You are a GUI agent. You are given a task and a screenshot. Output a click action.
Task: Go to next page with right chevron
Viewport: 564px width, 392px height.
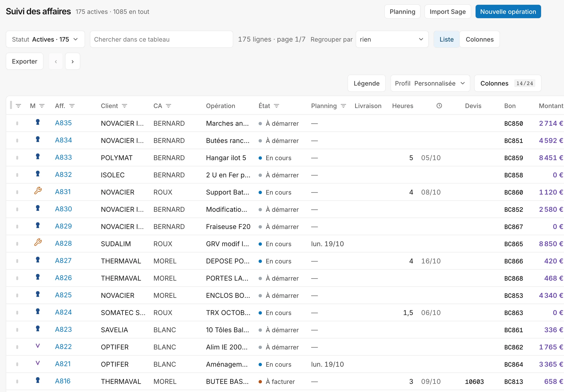pos(73,61)
